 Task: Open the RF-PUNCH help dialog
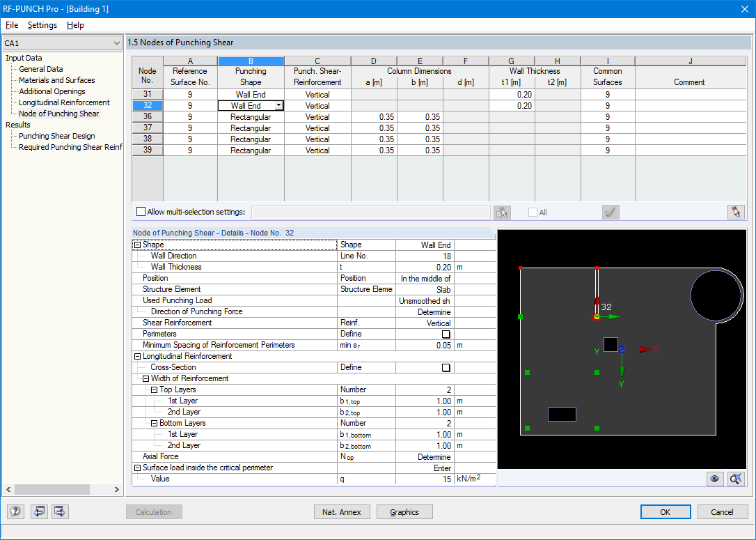pyautogui.click(x=15, y=511)
